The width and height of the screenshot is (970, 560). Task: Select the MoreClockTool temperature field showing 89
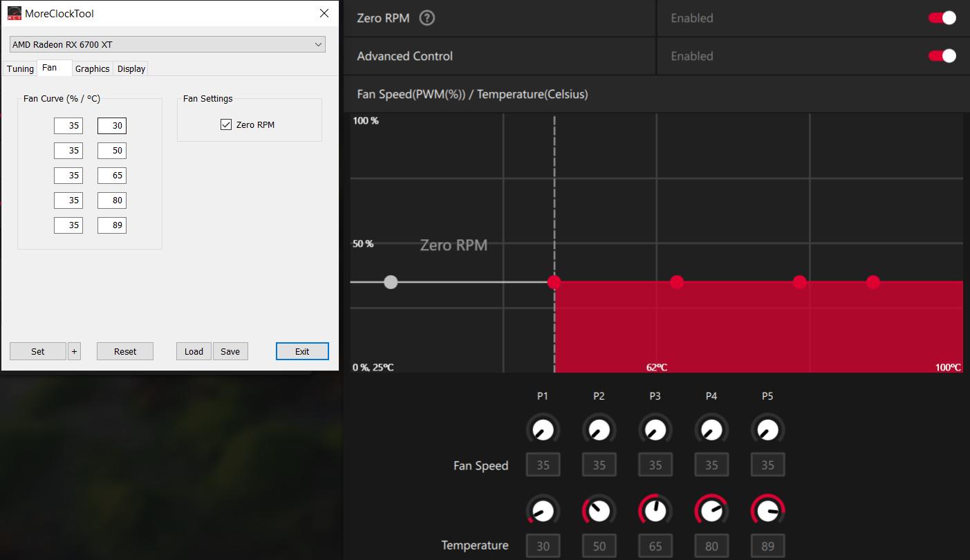point(112,225)
